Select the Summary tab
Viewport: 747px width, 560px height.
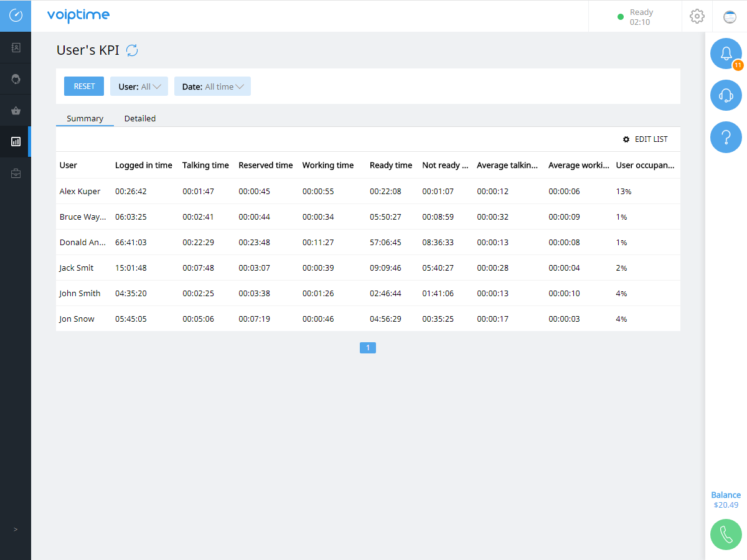pyautogui.click(x=85, y=118)
